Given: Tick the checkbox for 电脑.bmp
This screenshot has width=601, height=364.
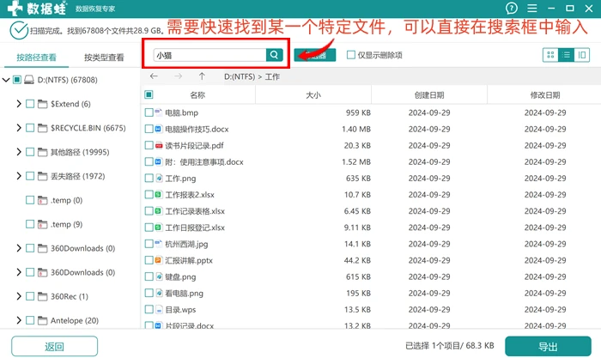Looking at the screenshot, I should tap(149, 112).
